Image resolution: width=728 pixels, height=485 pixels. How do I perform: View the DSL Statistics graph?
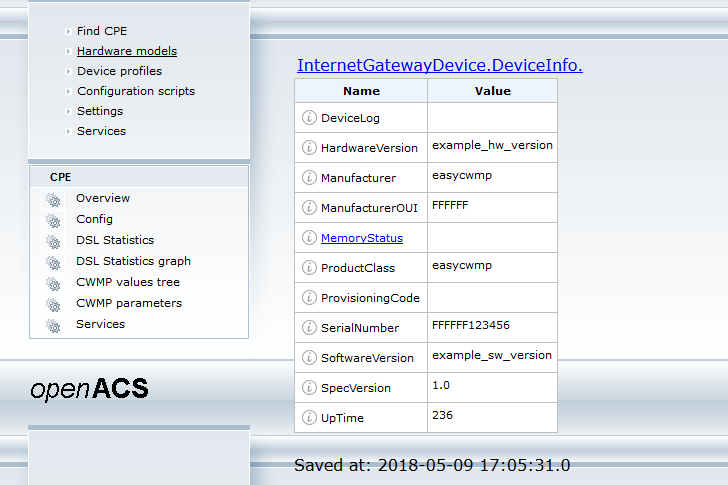click(x=133, y=261)
